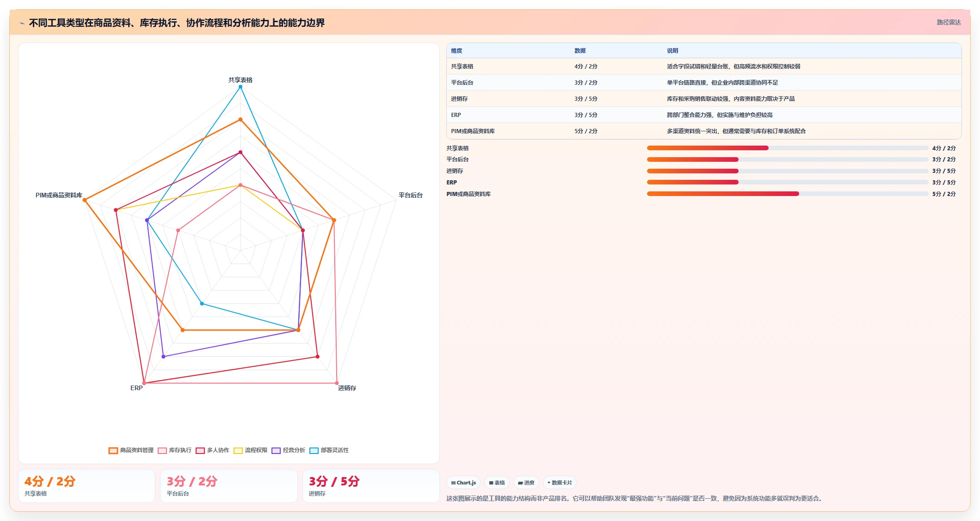Click the pink data point nearest the 进销存 axis label
Viewport: 980px width, 521px height.
pyautogui.click(x=337, y=383)
